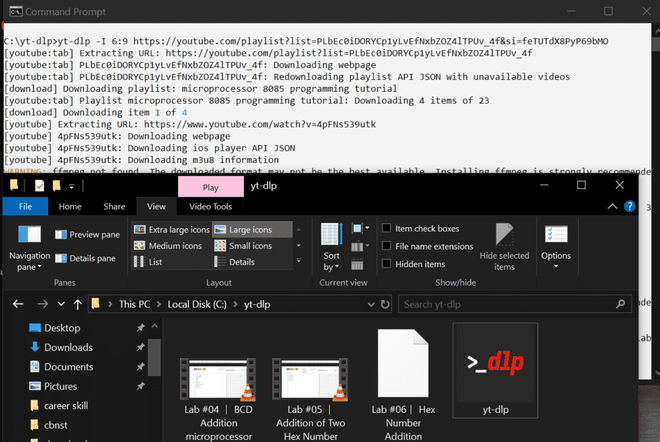Open the Add columns dropdown icon
This screenshot has width=660, height=442.
[x=360, y=246]
